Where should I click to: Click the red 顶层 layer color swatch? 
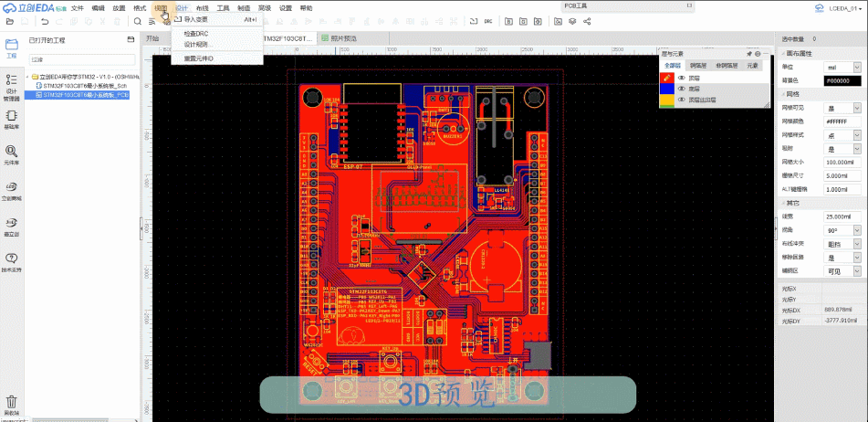(x=667, y=78)
